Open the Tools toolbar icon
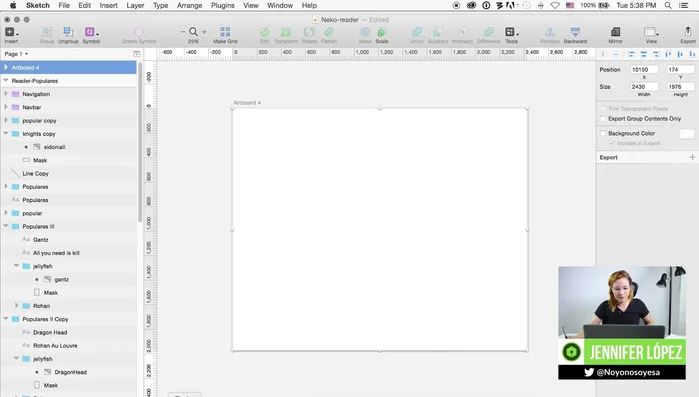This screenshot has height=397, width=699. point(511,32)
